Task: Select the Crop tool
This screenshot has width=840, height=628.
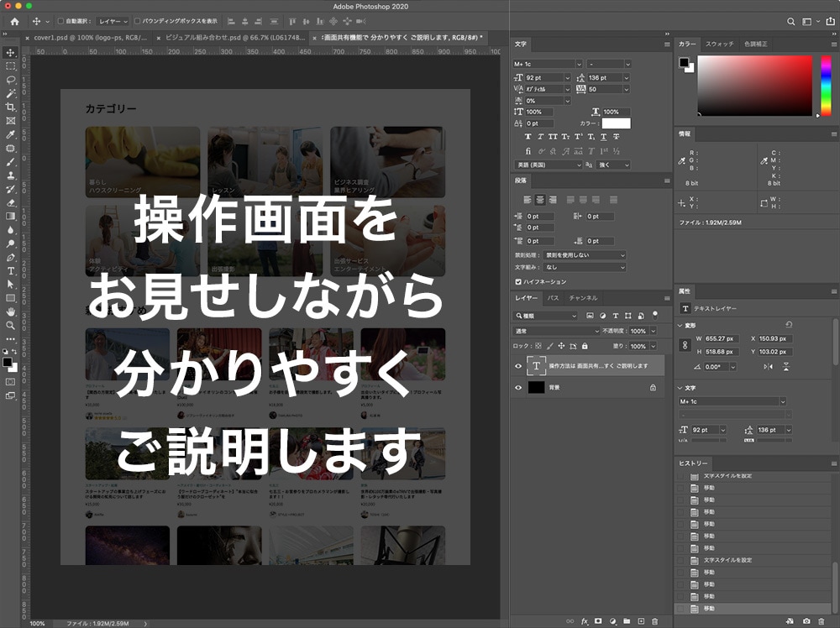Action: coord(10,107)
